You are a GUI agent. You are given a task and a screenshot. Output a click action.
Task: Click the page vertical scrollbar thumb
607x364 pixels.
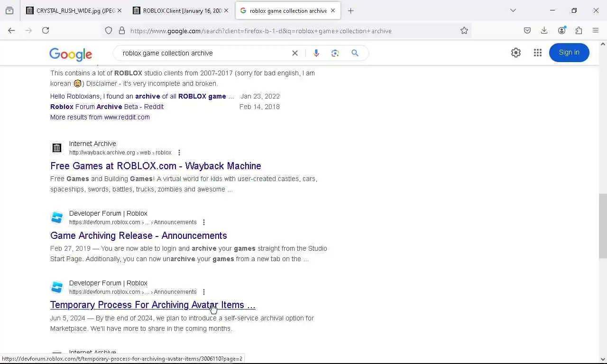pos(603,226)
